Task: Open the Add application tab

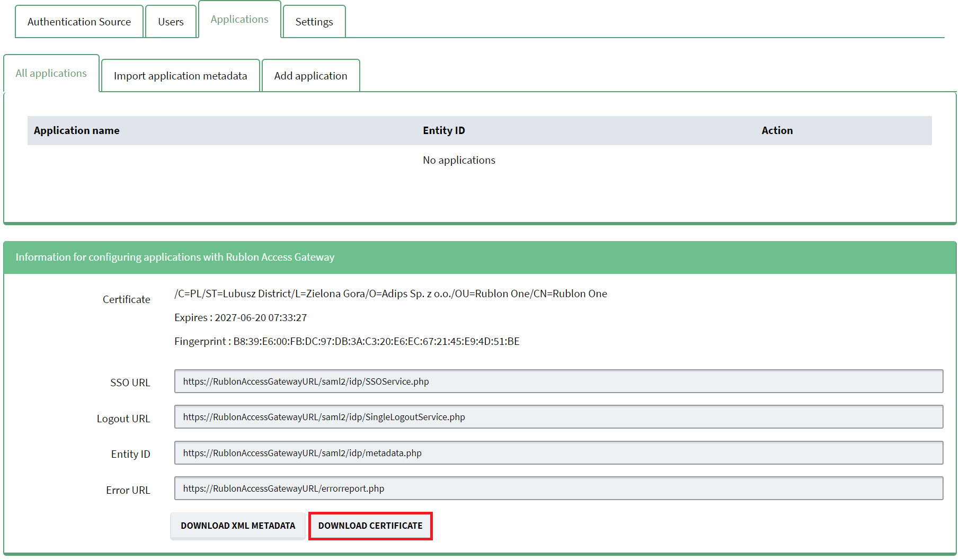Action: (310, 76)
